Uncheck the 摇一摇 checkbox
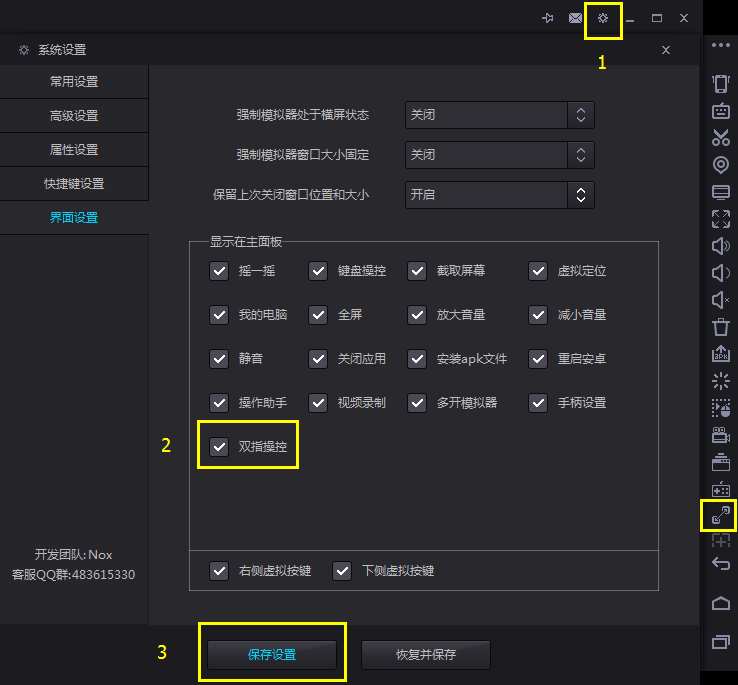The width and height of the screenshot is (738, 685). tap(219, 271)
